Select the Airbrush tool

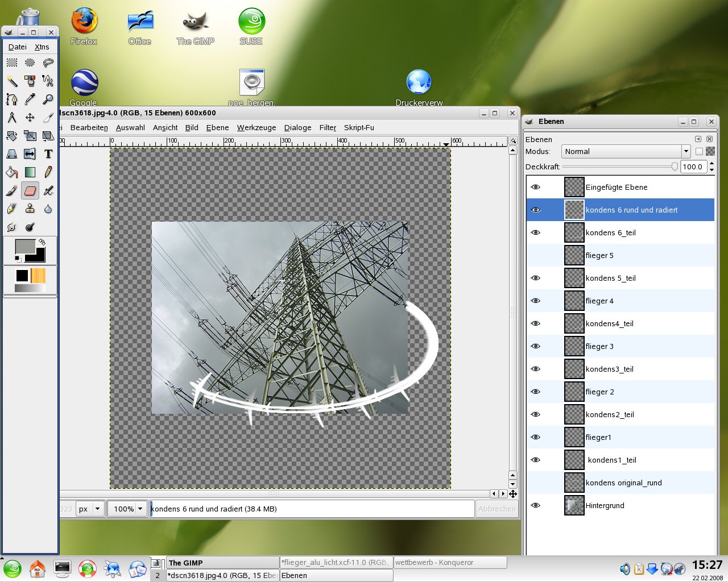(48, 190)
